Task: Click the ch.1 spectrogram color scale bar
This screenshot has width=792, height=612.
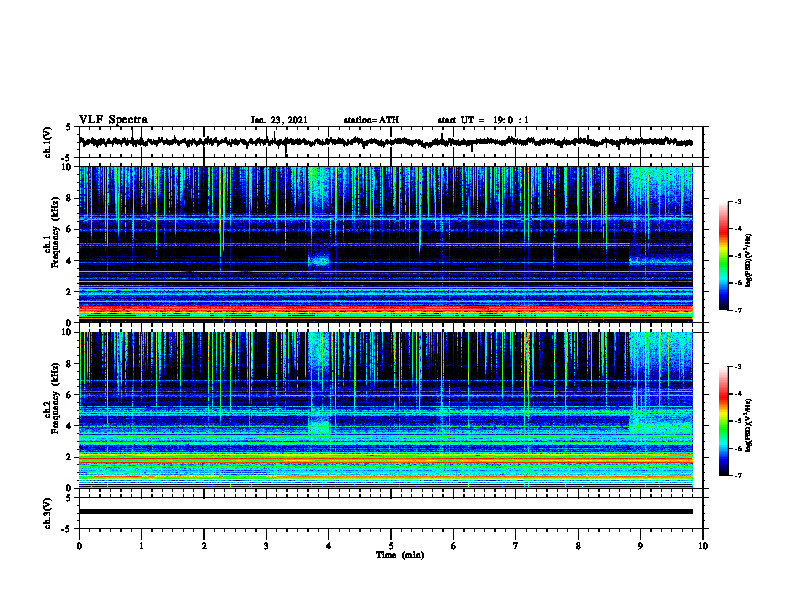Action: coord(724,256)
